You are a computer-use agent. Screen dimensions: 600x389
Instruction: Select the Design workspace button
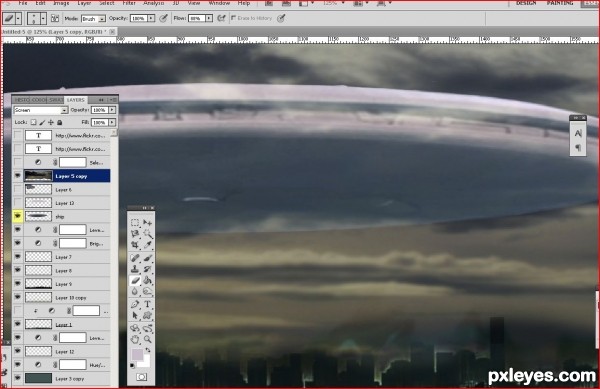(x=526, y=3)
